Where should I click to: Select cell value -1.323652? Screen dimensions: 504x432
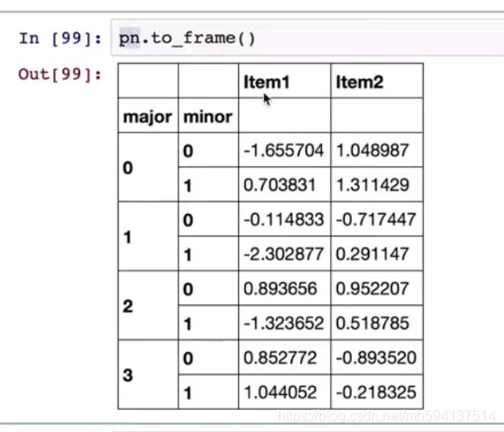[283, 324]
